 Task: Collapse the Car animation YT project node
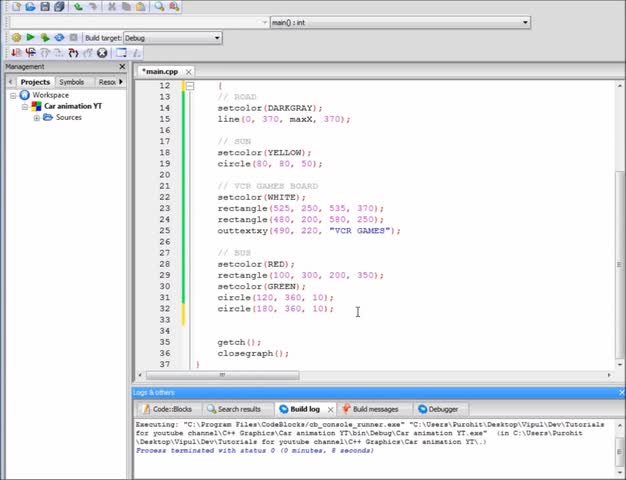[25, 106]
